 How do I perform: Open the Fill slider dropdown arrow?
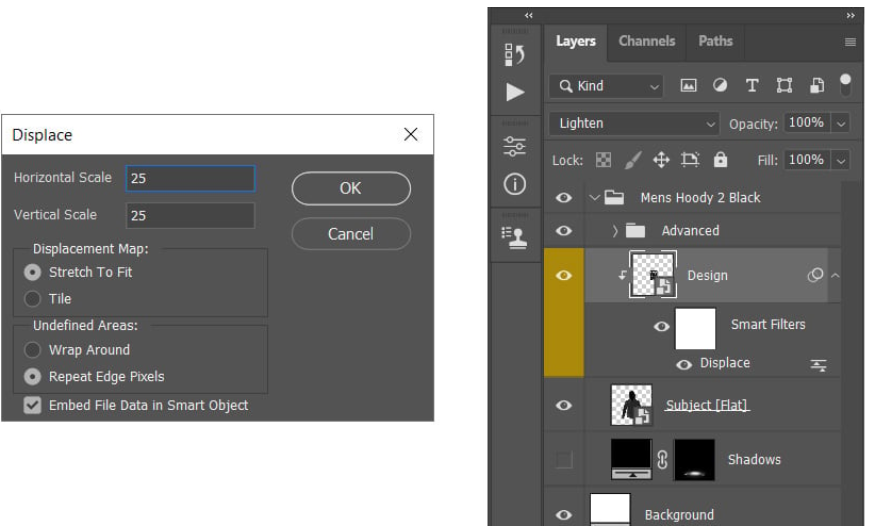coord(840,161)
